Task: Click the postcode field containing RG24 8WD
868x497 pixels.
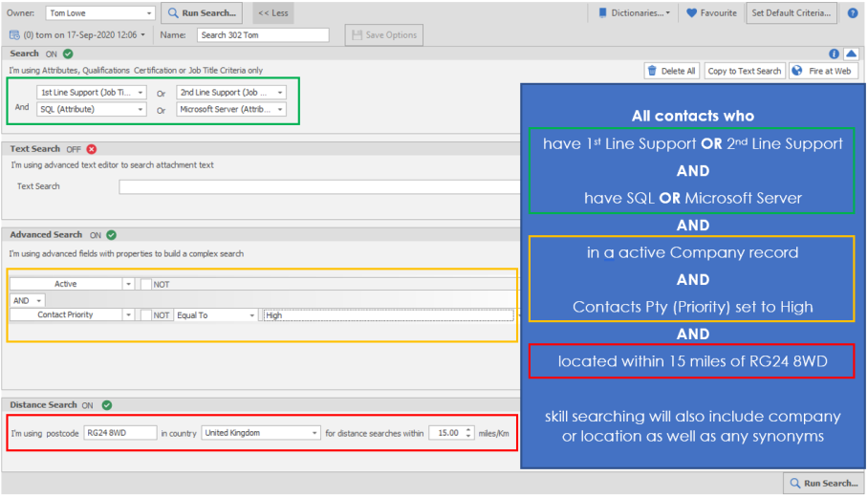Action: coord(119,433)
